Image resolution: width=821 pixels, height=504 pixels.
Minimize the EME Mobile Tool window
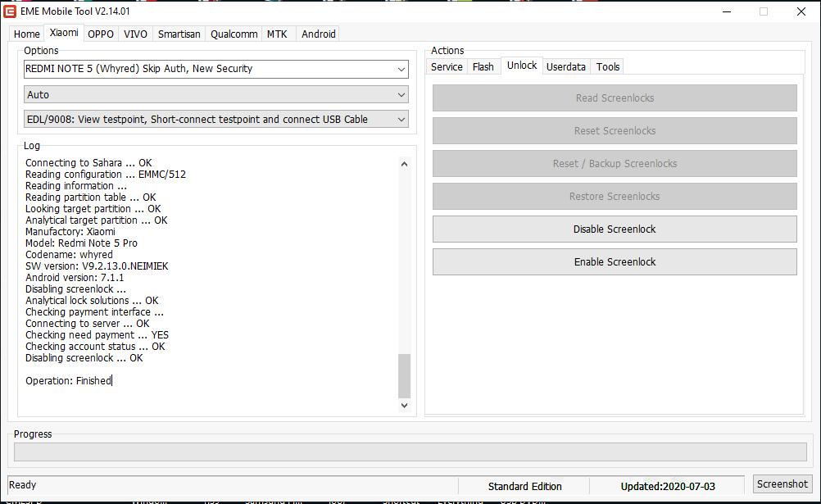point(726,11)
